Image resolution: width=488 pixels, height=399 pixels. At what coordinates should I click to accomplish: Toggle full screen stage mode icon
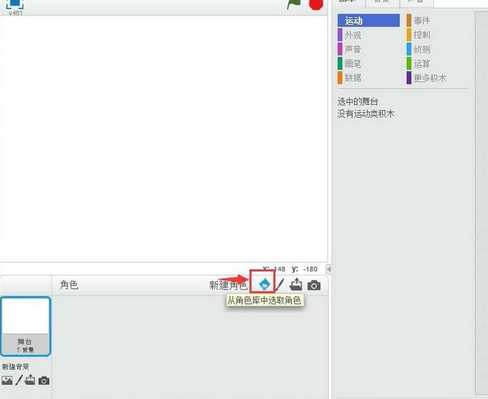[x=15, y=4]
